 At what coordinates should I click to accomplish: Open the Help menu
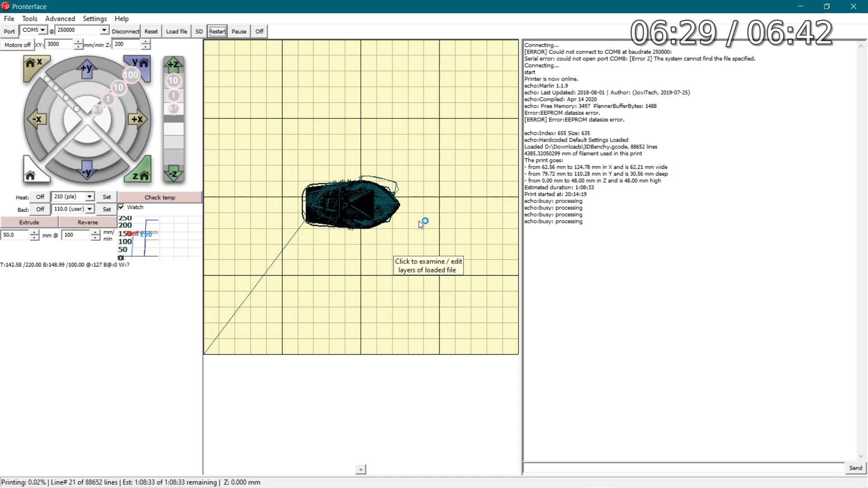click(x=122, y=19)
